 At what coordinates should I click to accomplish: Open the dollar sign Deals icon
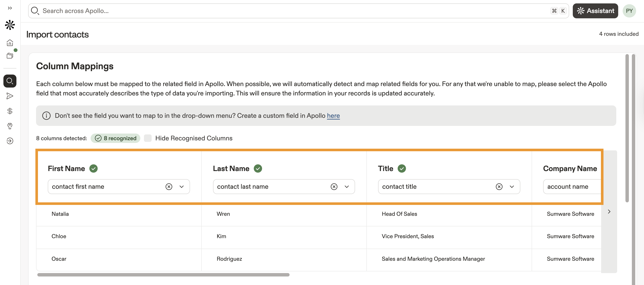point(10,111)
